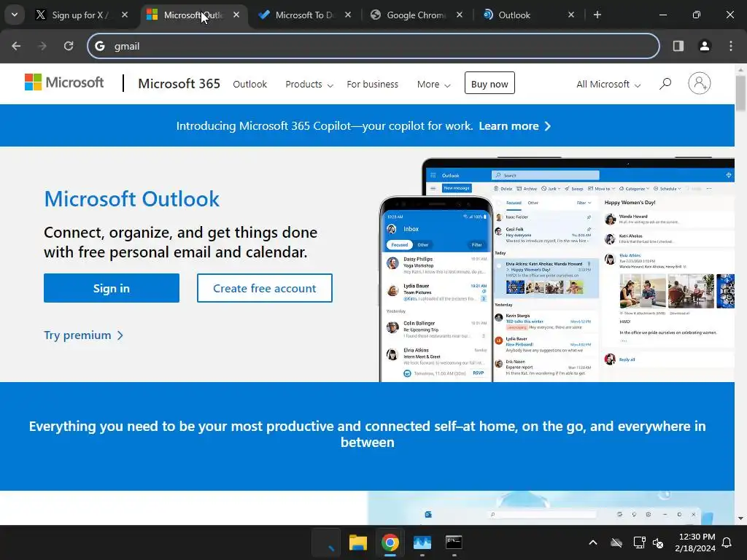
Task: Show hidden system tray icons
Action: tap(593, 542)
